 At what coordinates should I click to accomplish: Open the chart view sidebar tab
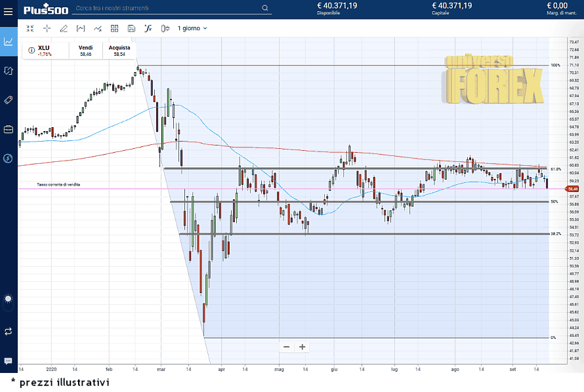[9, 41]
